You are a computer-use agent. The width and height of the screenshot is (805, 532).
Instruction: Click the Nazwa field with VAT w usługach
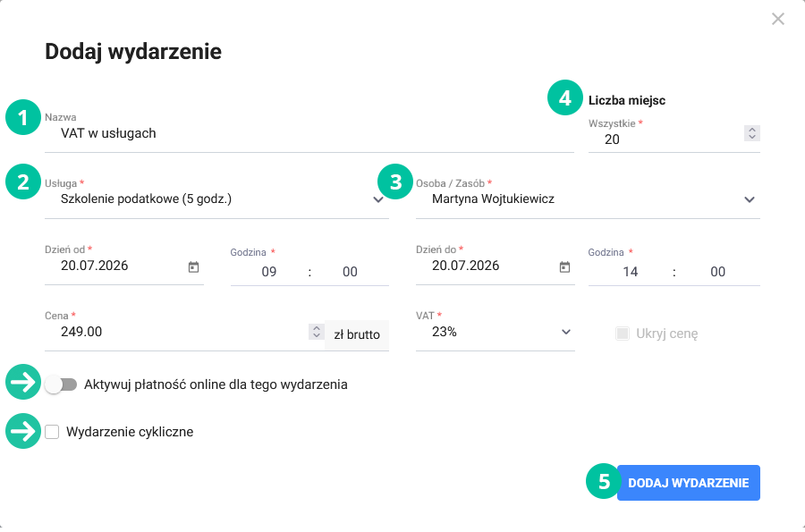pyautogui.click(x=309, y=133)
